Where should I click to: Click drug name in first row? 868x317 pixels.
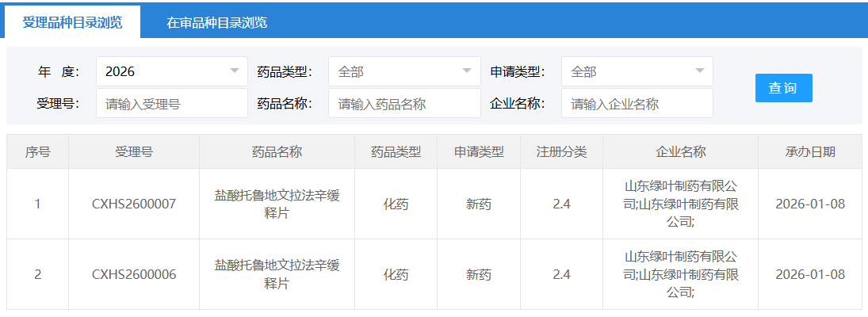[x=277, y=204]
